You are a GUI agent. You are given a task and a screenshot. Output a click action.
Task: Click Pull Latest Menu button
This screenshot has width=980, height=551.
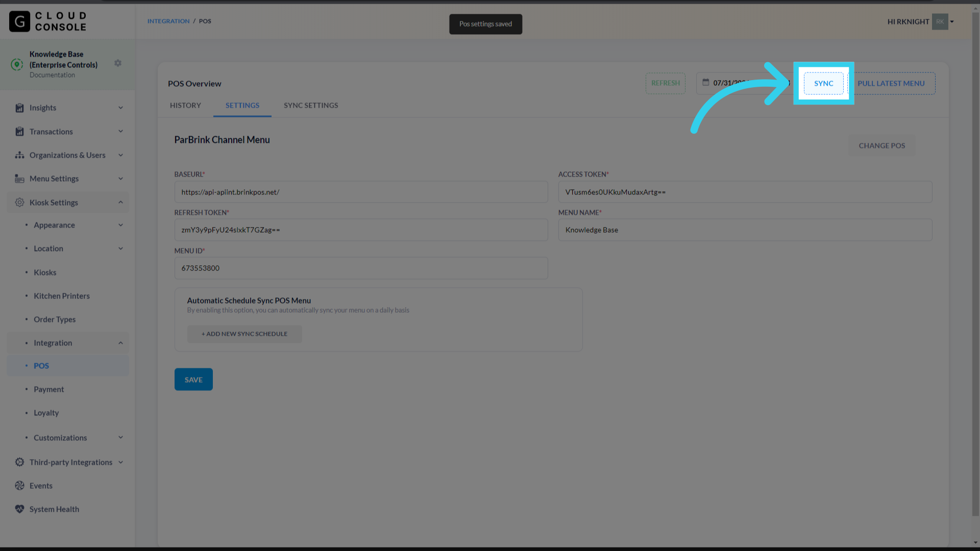tap(891, 83)
